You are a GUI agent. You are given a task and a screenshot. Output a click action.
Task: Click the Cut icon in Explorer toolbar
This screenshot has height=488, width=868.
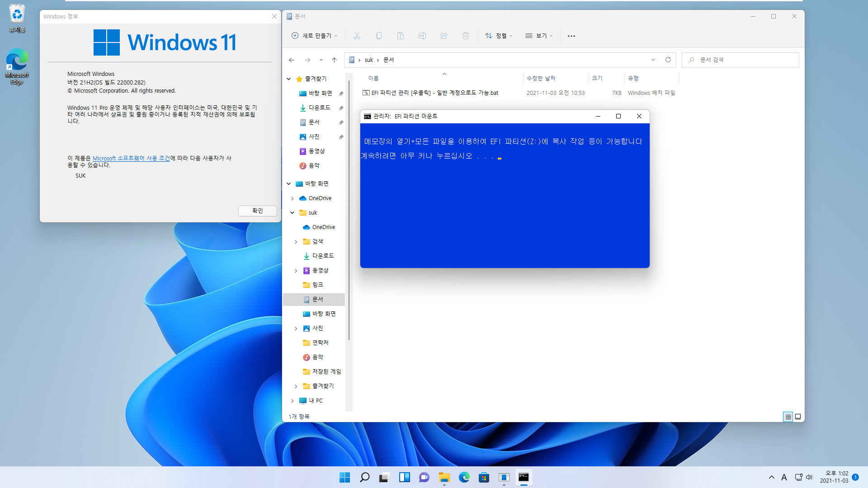click(357, 36)
